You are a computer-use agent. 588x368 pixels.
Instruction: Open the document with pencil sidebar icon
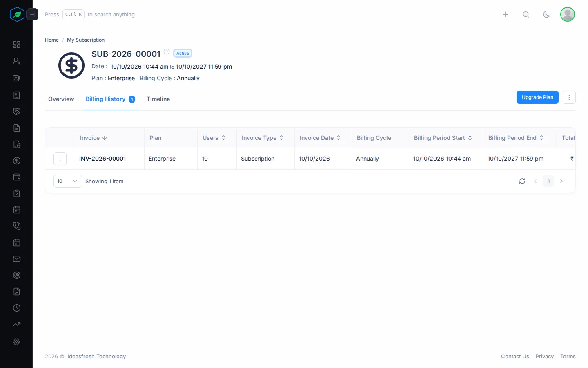pos(17,144)
